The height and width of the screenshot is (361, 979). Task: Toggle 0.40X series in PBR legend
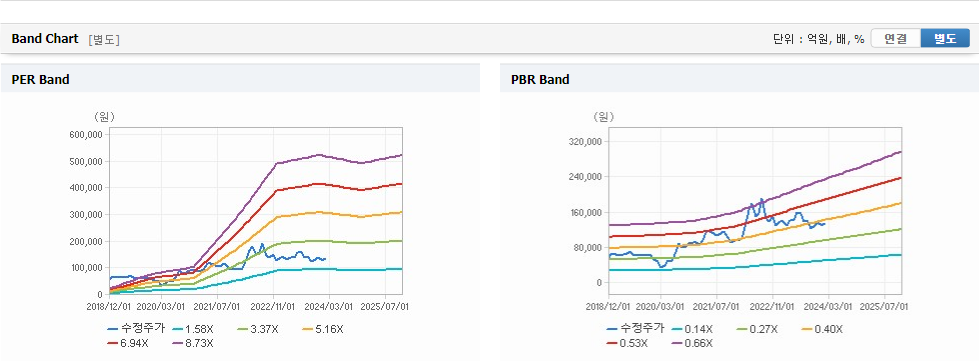[822, 329]
